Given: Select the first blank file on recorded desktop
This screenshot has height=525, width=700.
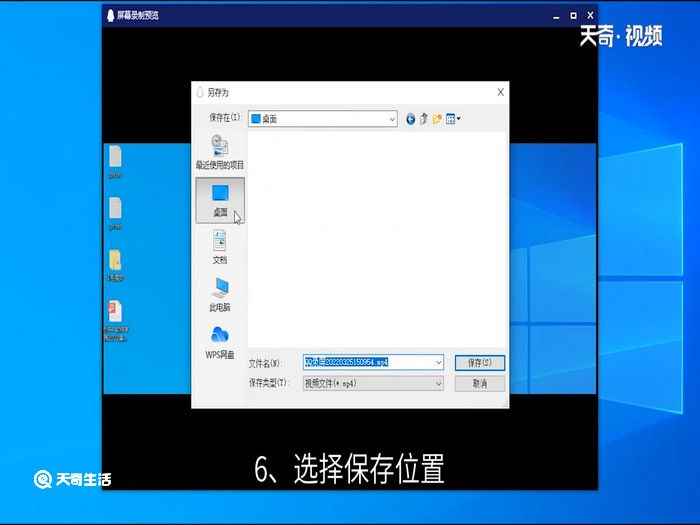Looking at the screenshot, I should (115, 162).
